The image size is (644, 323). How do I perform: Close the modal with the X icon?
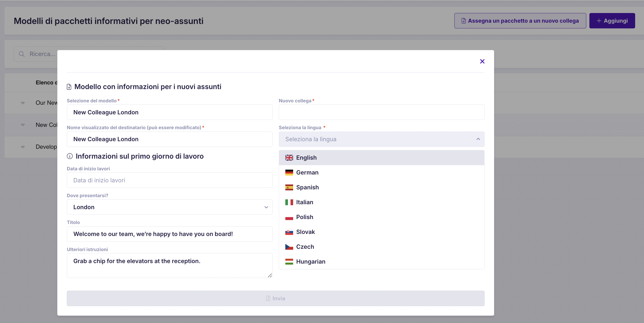[x=482, y=61]
